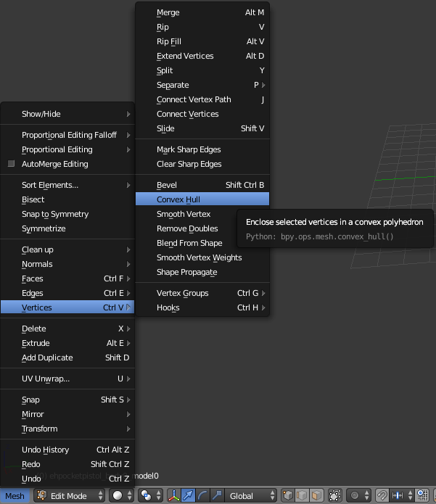436x504 pixels.
Task: Switch to edge select mode
Action: [x=302, y=496]
